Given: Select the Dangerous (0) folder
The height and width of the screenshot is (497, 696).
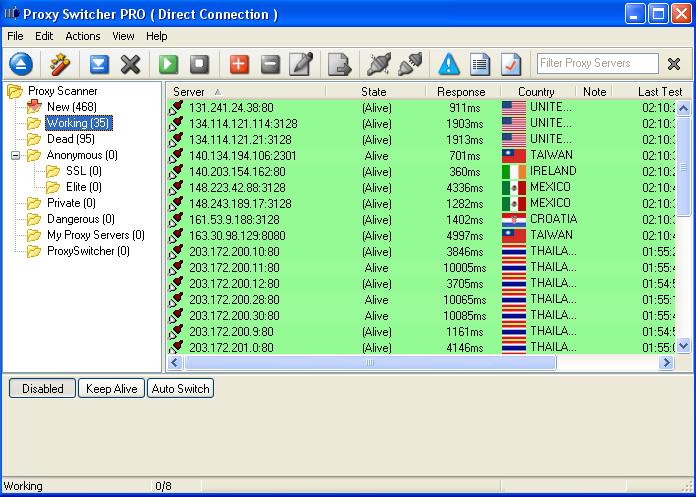Looking at the screenshot, I should [x=81, y=219].
